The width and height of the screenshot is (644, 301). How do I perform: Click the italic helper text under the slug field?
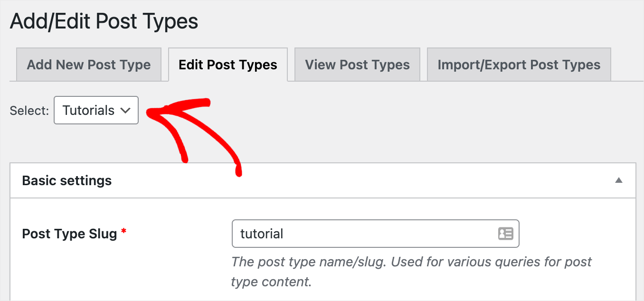pyautogui.click(x=411, y=271)
